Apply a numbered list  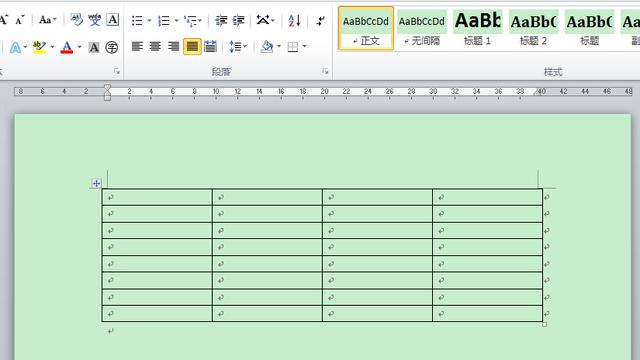[x=164, y=20]
